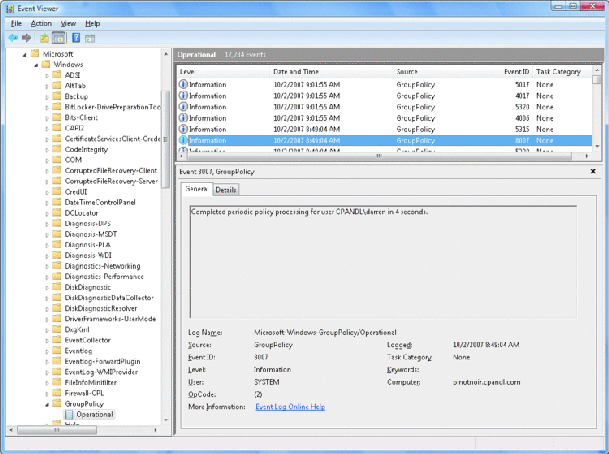
Task: Click the tree pane scroll-up arrow
Action: pyautogui.click(x=166, y=54)
